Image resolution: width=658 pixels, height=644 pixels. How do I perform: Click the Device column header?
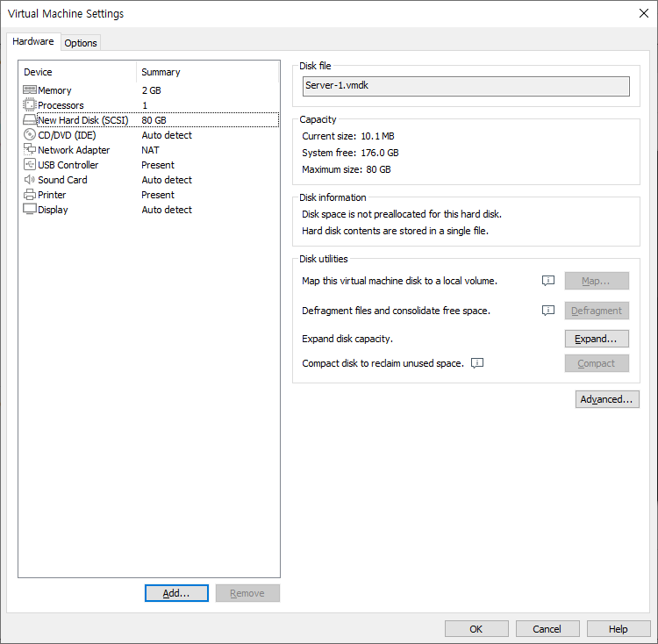pos(78,72)
